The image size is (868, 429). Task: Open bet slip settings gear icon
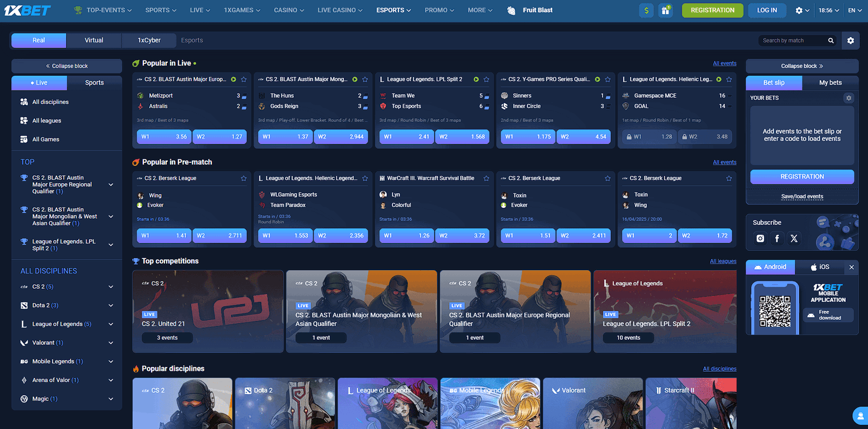(848, 98)
